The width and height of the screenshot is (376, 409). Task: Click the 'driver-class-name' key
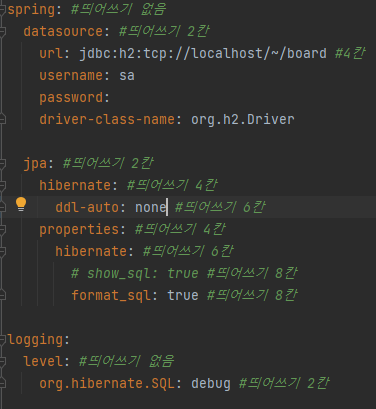[x=107, y=120]
